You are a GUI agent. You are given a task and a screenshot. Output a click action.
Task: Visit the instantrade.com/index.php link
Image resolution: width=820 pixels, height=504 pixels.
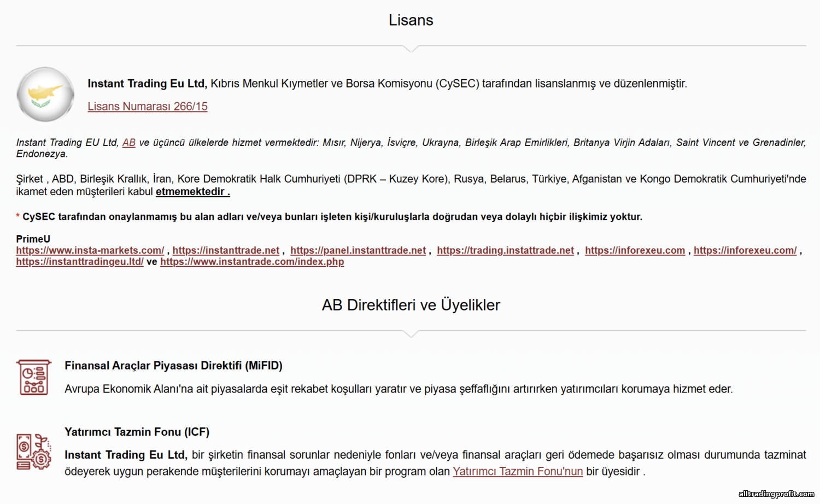[252, 262]
